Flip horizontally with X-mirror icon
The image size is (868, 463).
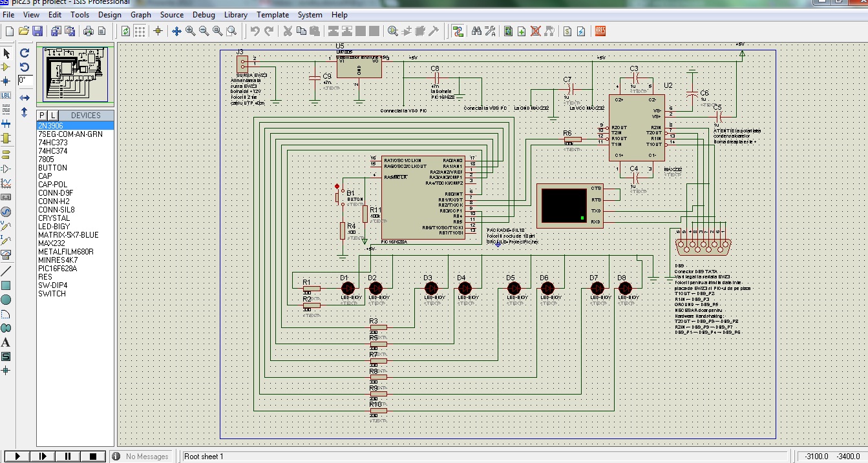click(25, 98)
